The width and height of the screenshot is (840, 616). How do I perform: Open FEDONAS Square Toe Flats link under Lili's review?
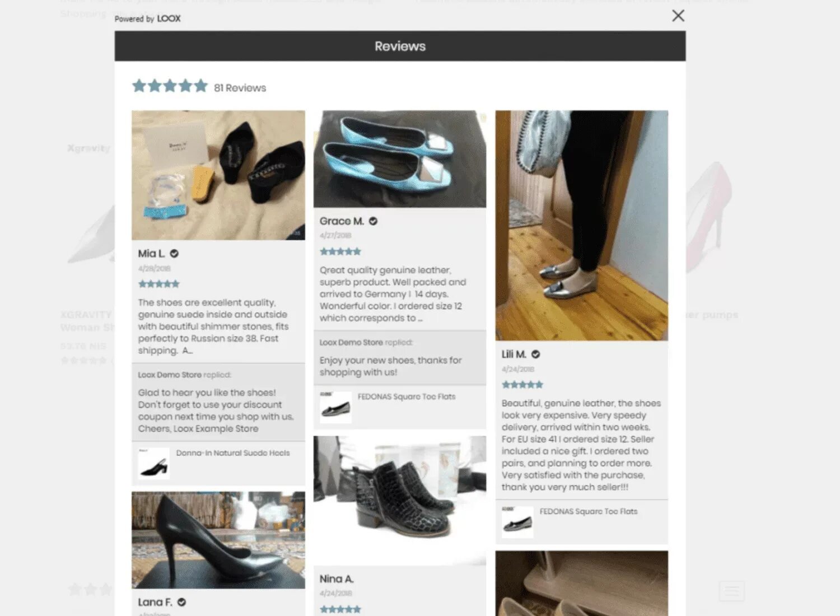(x=589, y=511)
